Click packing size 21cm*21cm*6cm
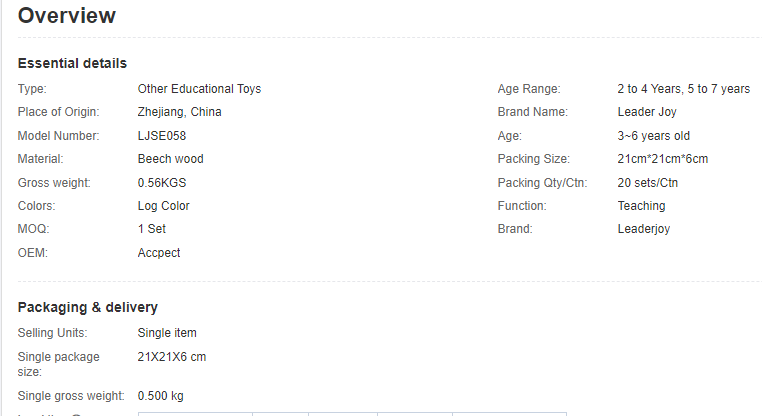 663,159
